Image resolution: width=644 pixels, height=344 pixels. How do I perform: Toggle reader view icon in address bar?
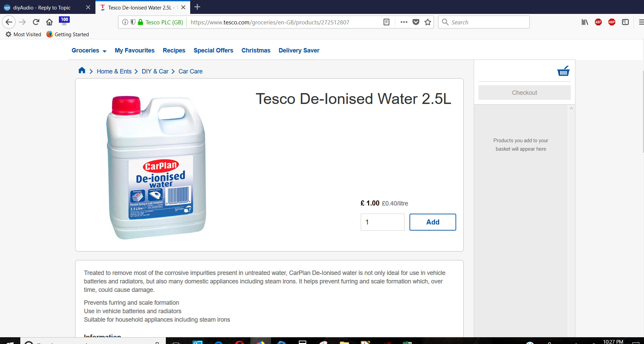386,22
